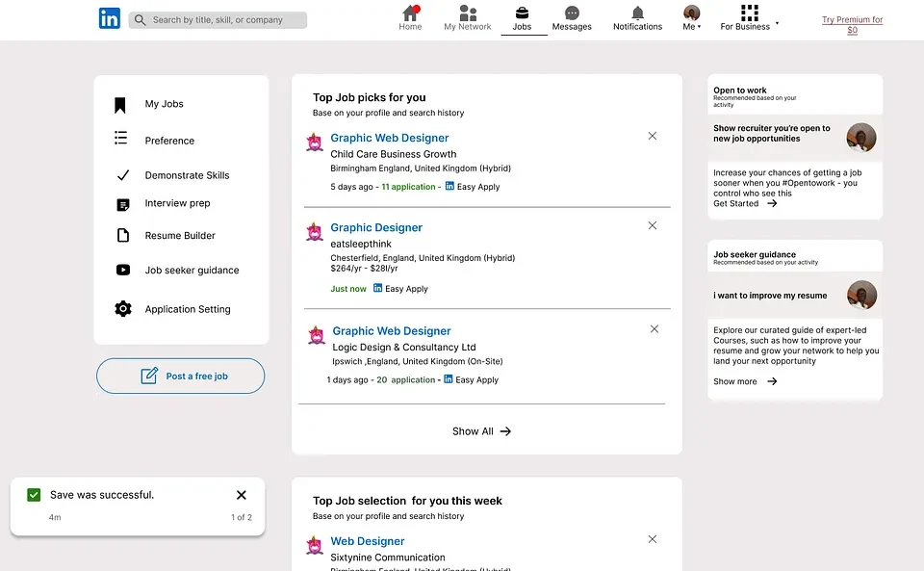Click the Interview prep note icon

pyautogui.click(x=122, y=205)
